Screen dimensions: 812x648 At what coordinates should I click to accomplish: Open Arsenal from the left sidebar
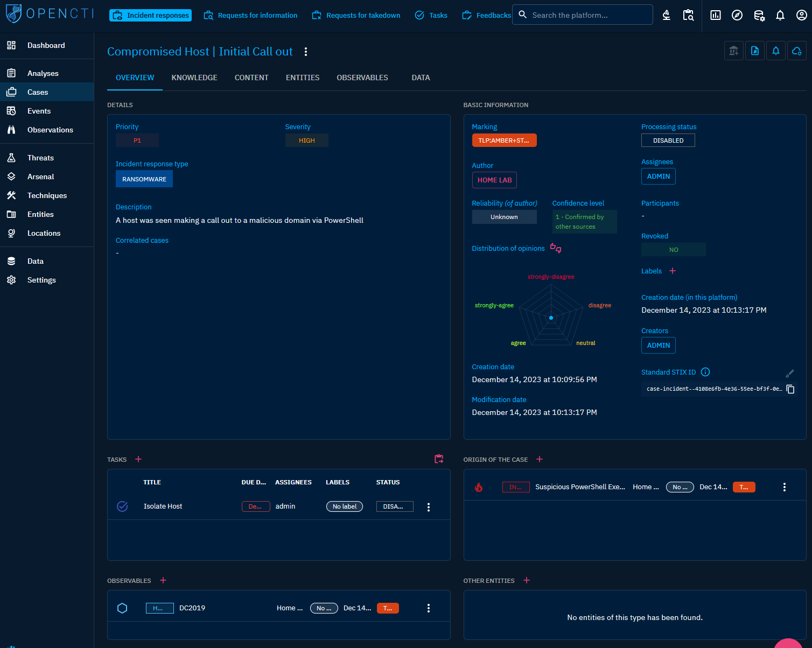click(47, 177)
